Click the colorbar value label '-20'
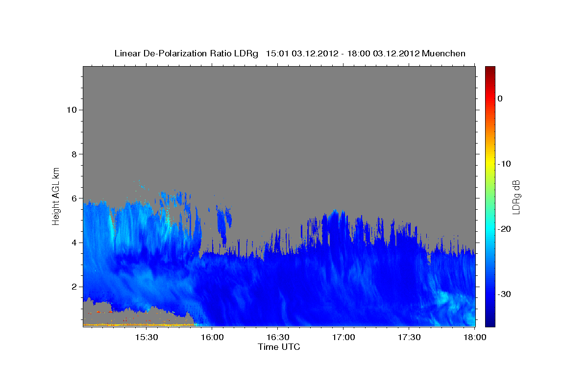Image resolution: width=588 pixels, height=392 pixels. coord(504,229)
